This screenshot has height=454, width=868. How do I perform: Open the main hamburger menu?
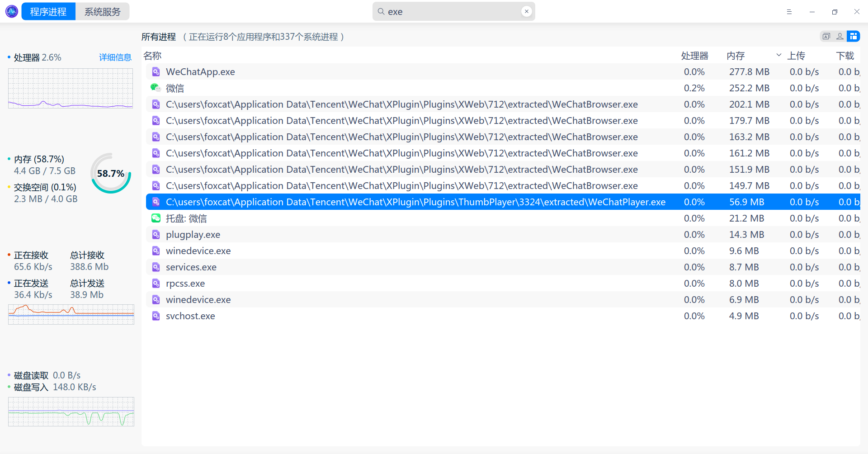(x=789, y=12)
